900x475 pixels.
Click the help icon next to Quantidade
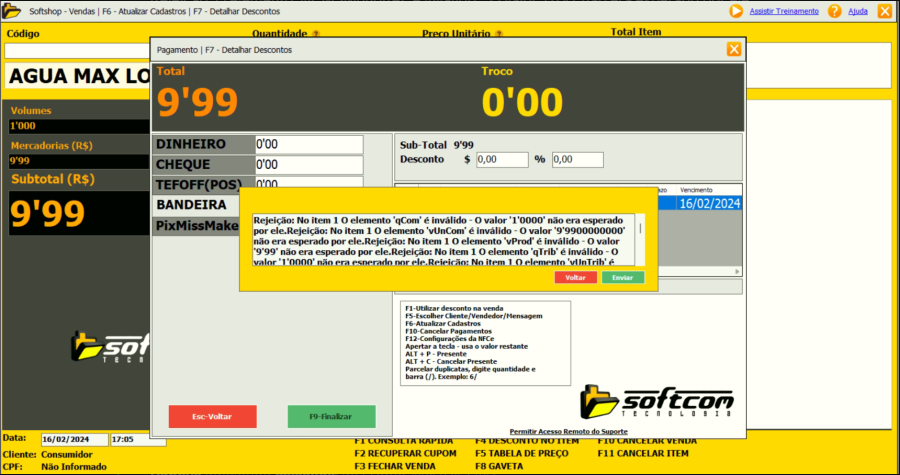(x=288, y=33)
